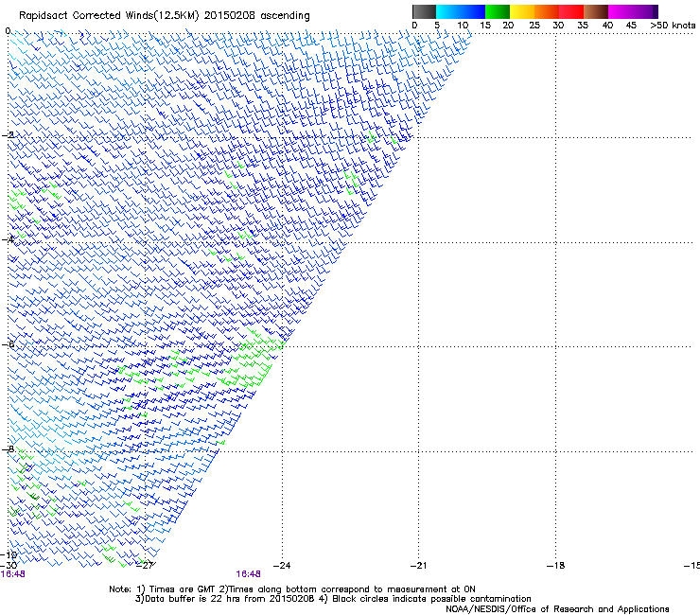Viewport: 700px width, 615px height.
Task: Click the green 15-20 knots color segment
Action: 498,11
